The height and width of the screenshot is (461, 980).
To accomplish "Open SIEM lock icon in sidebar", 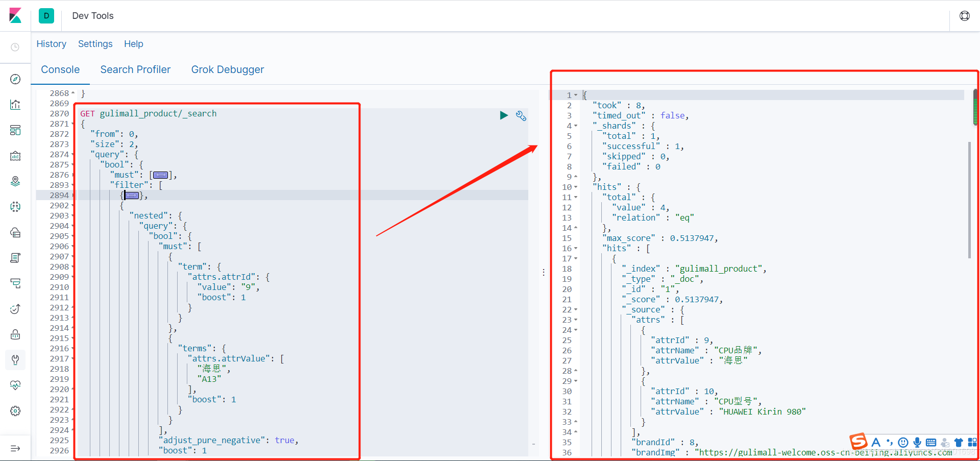I will point(15,334).
